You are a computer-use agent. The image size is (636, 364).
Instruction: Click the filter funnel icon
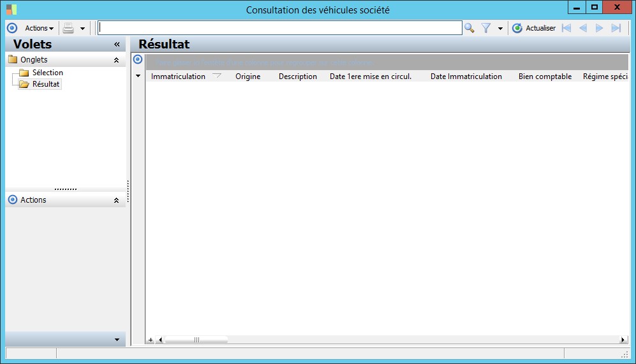click(x=486, y=28)
